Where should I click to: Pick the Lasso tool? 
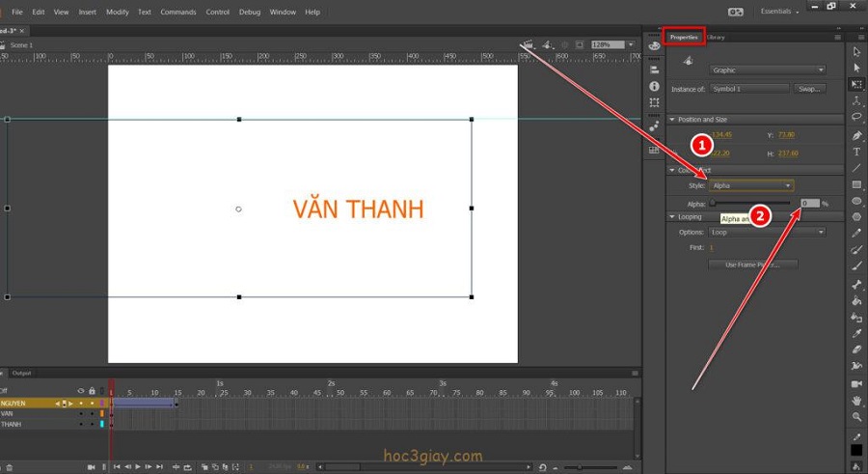pos(856,118)
